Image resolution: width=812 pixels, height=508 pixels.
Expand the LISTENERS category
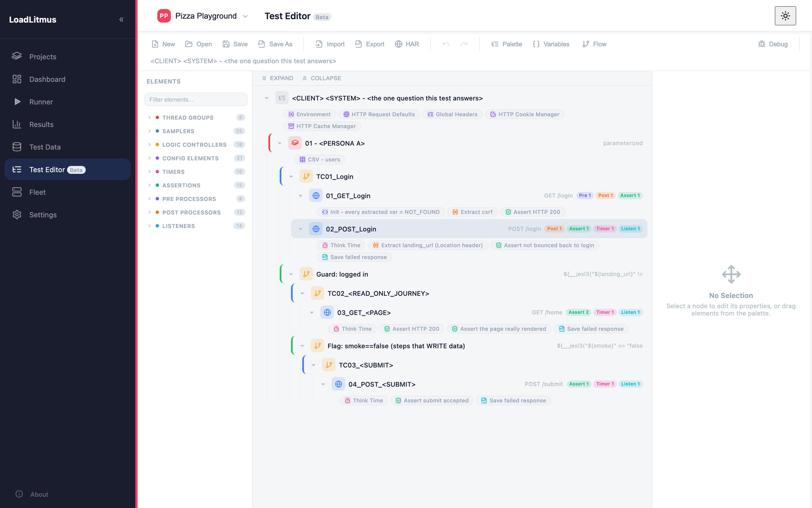pyautogui.click(x=196, y=226)
